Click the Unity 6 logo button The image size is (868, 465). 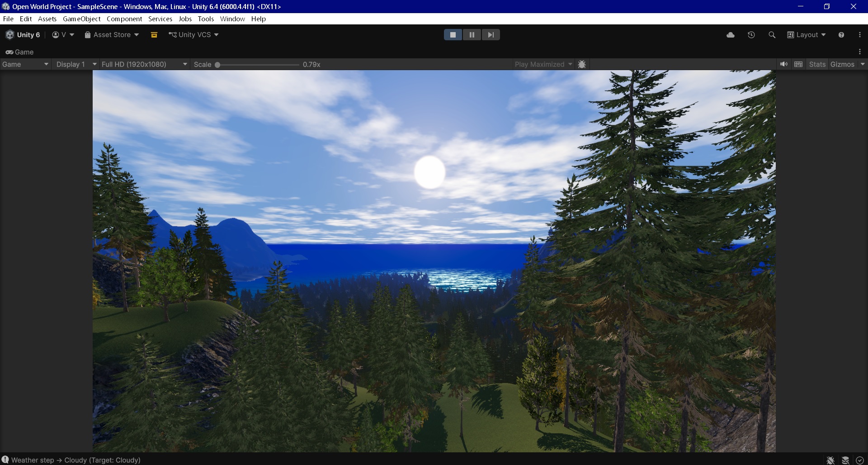click(23, 35)
